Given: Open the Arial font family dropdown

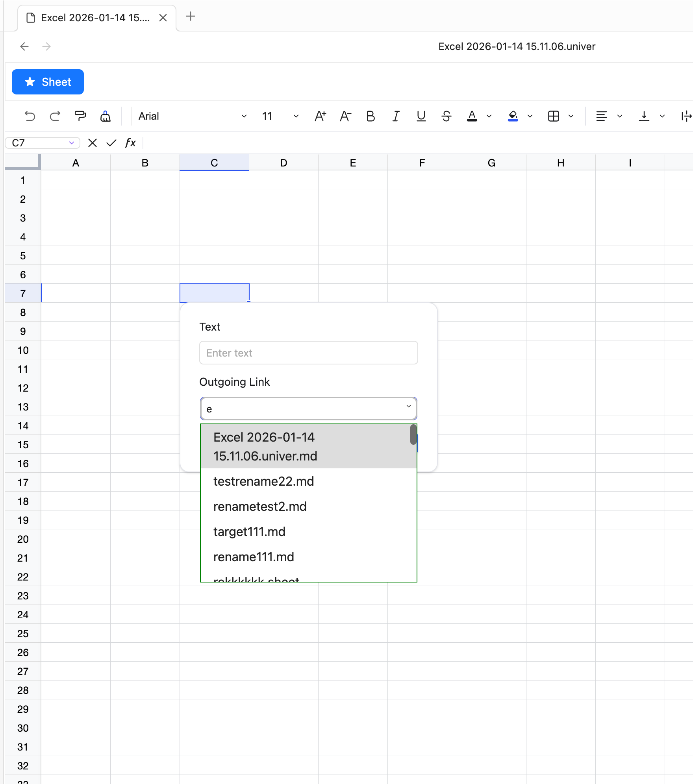Looking at the screenshot, I should click(192, 116).
